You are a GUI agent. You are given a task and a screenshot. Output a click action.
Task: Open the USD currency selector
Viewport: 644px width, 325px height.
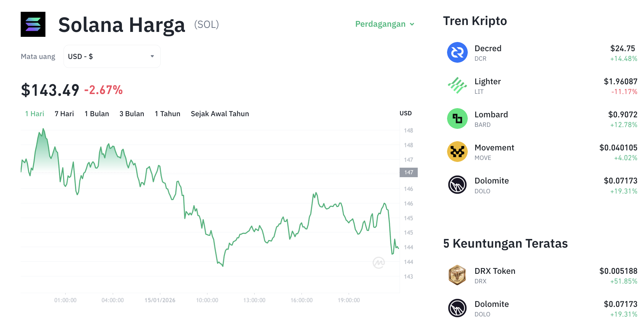click(x=112, y=56)
